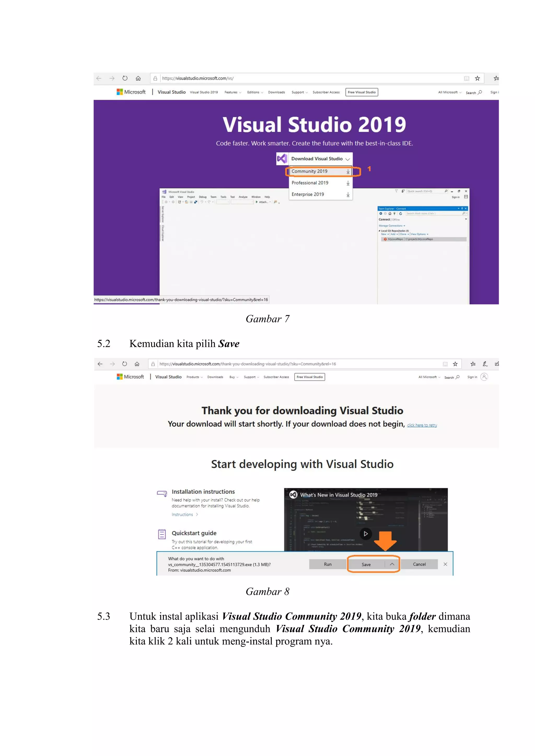Click the add notes pen icon in second browser

click(485, 364)
